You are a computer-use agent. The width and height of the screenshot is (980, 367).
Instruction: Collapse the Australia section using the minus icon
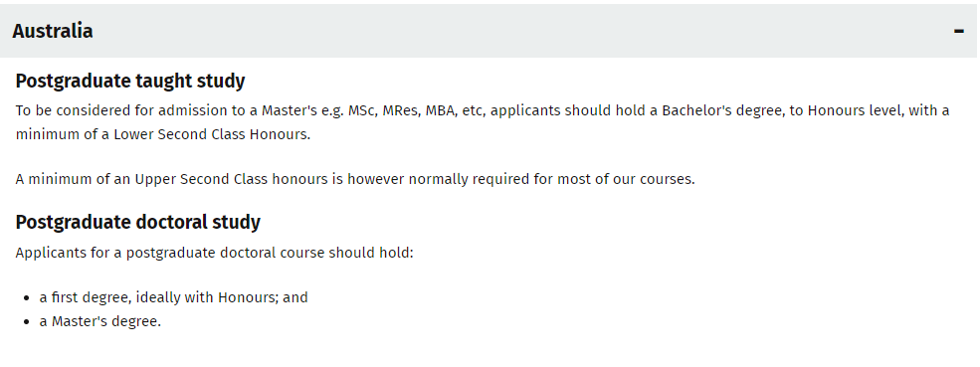click(x=959, y=31)
